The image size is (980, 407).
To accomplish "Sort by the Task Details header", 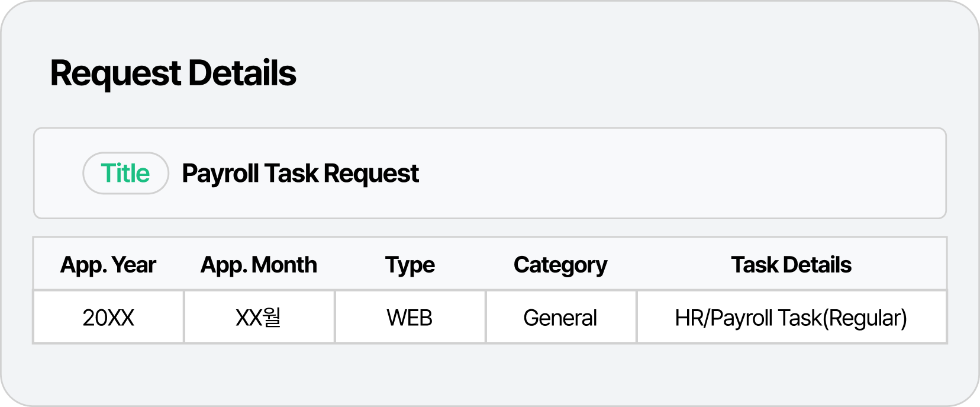I will [x=791, y=265].
